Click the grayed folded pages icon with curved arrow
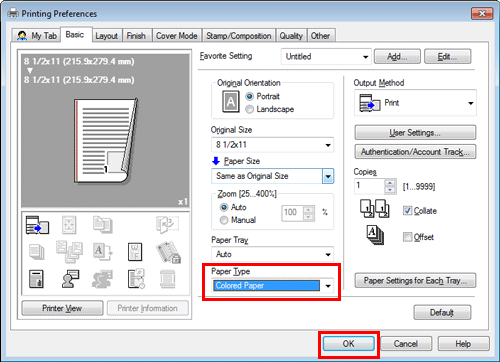Screen dimensions: 500x362 tap(167, 225)
